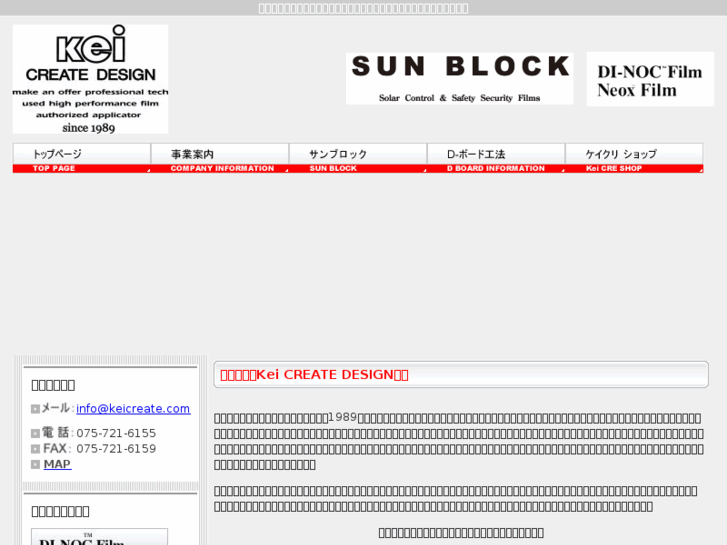Click the bullet icon beside MAP
727x545 pixels.
pos(35,464)
